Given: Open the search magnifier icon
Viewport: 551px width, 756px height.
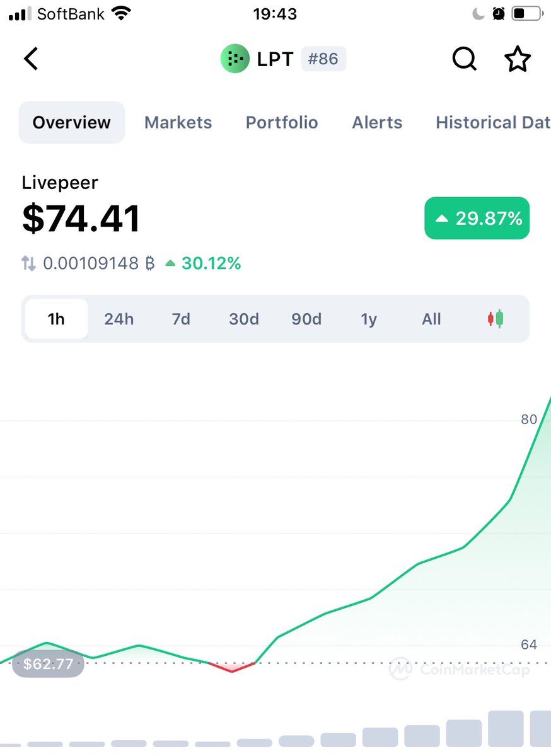Looking at the screenshot, I should tap(465, 59).
